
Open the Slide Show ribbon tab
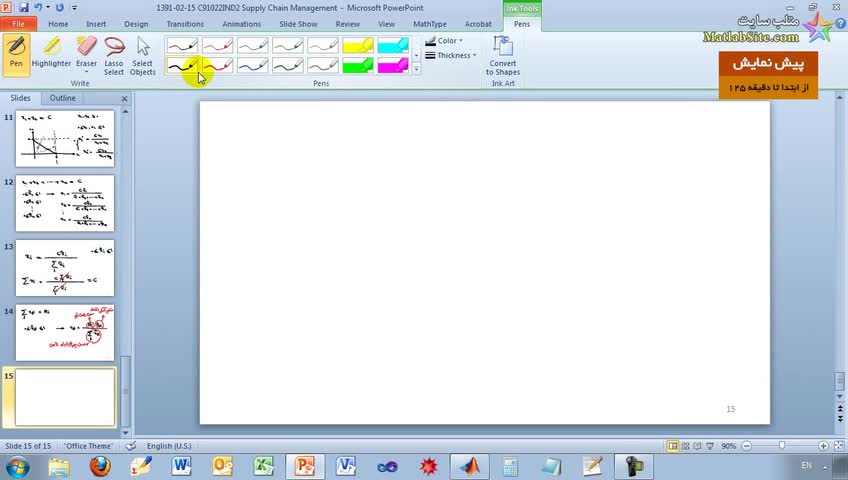tap(298, 24)
